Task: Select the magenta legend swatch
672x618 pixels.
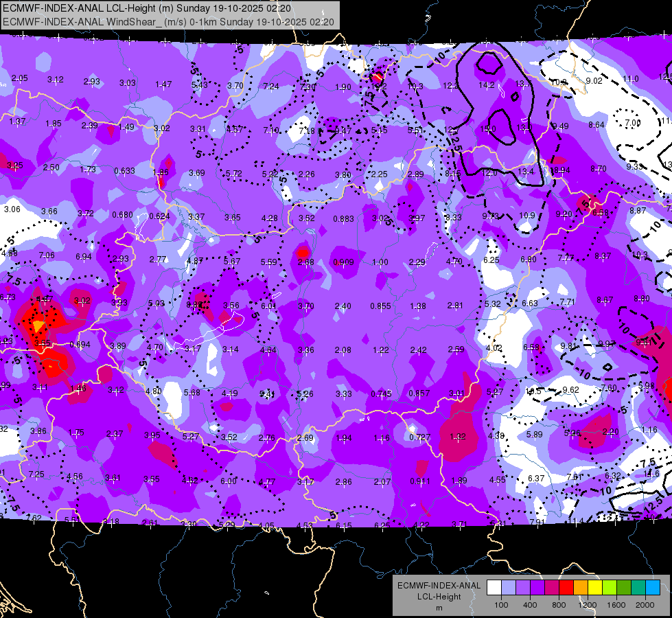Action: [x=552, y=588]
